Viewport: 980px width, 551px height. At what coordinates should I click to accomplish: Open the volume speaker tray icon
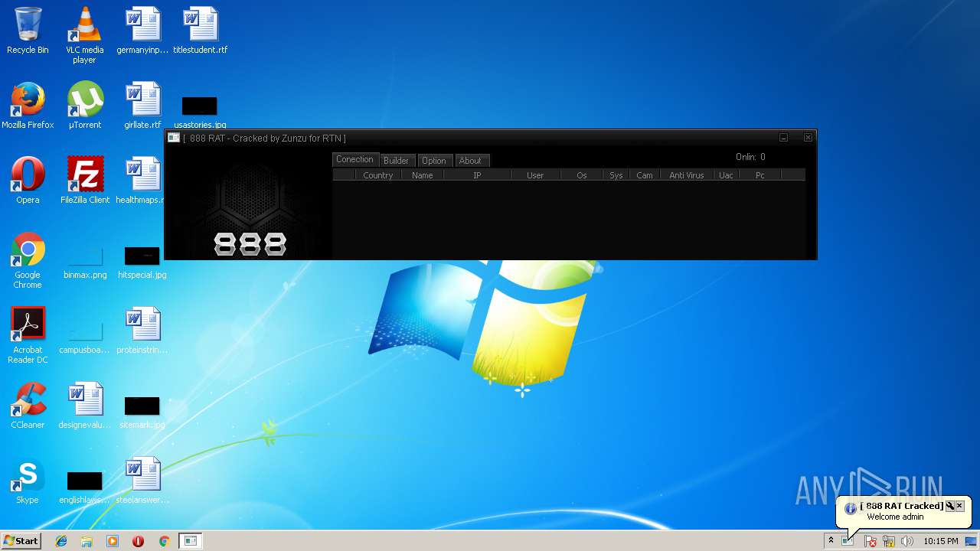907,541
